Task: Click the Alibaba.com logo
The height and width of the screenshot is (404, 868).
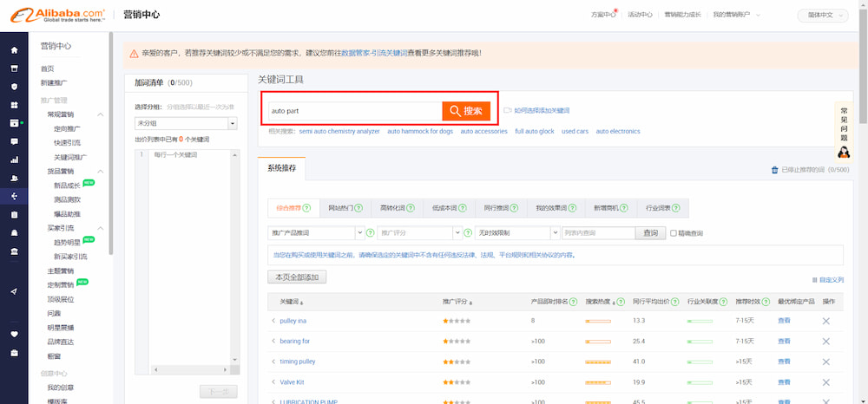Action: pyautogui.click(x=57, y=15)
